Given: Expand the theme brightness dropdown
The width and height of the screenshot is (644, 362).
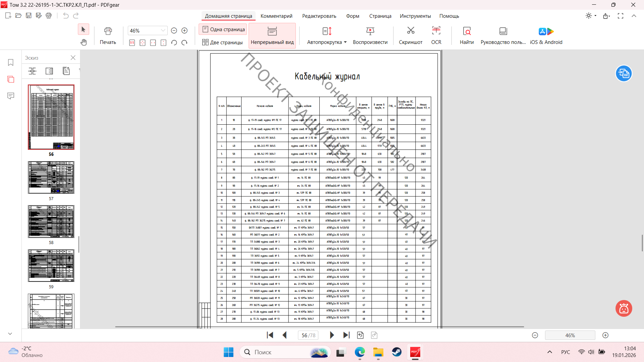Looking at the screenshot, I should tap(595, 16).
